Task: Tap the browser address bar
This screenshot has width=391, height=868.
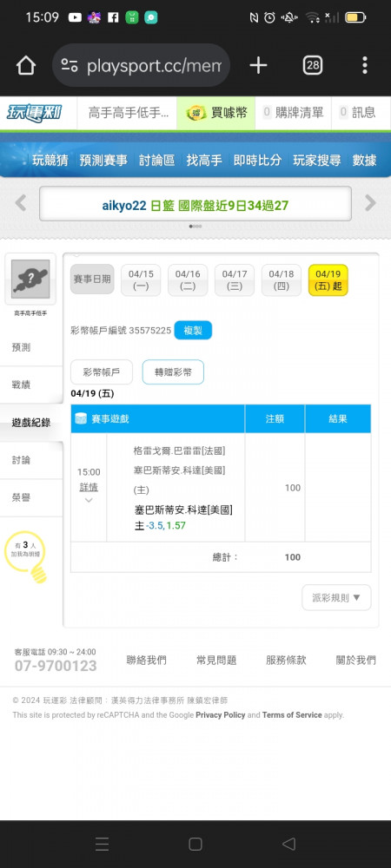Action: (x=142, y=66)
